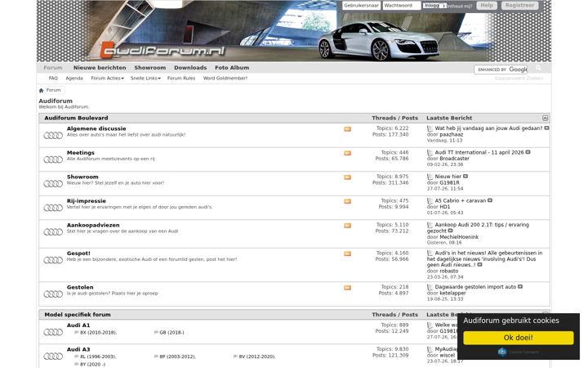Screen dimensions: 588x368
Task: Go to last post icon after 'Dagwaarde gestolen import auto'
Action: [x=520, y=286]
